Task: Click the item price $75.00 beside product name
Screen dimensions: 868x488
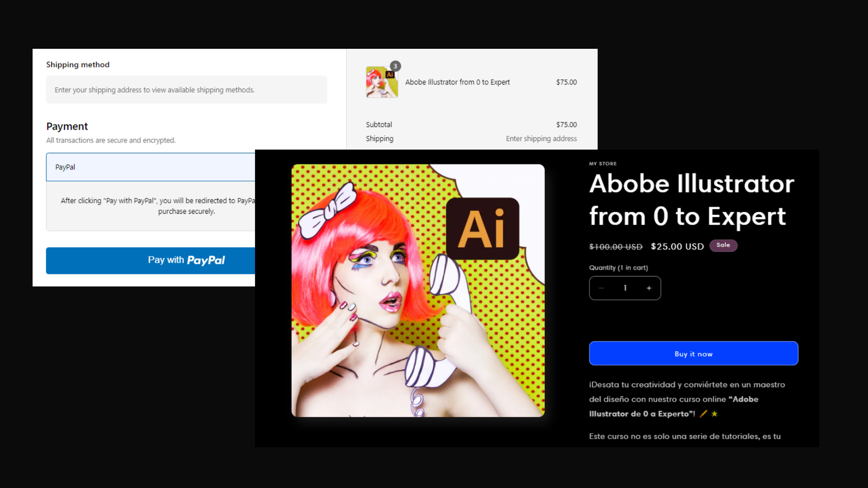Action: click(566, 82)
